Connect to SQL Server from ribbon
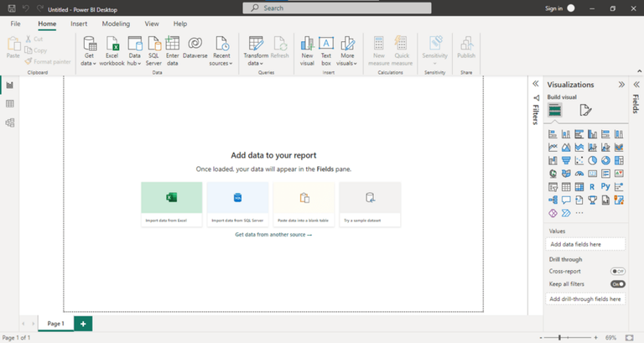This screenshot has height=343, width=644. [153, 51]
